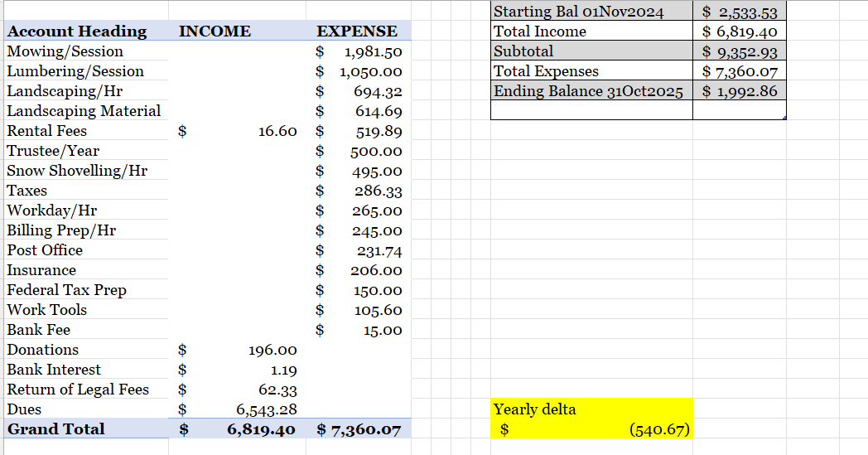Select the Starting Bal 01Nov2024 label cell
This screenshot has width=868, height=455.
point(579,12)
